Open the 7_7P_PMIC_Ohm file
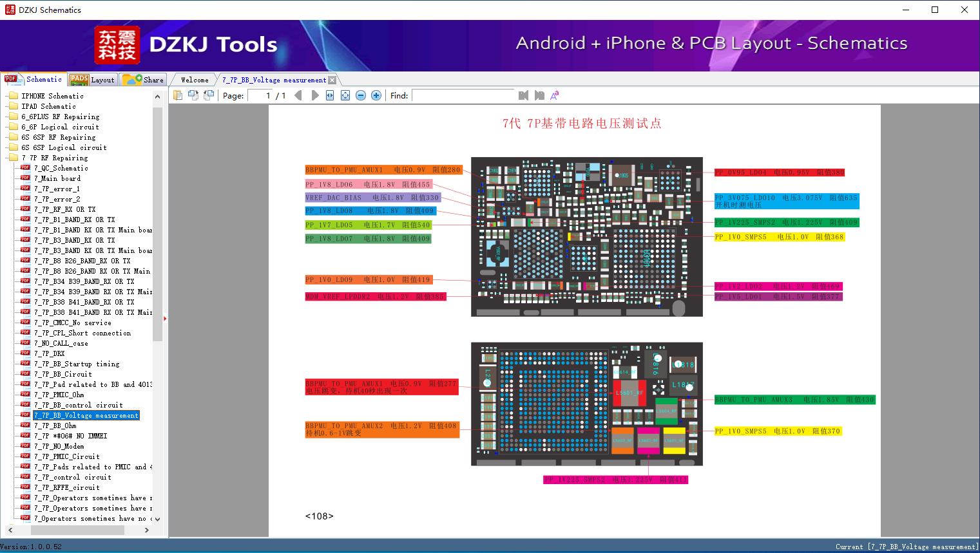Image resolution: width=980 pixels, height=553 pixels. [x=59, y=395]
